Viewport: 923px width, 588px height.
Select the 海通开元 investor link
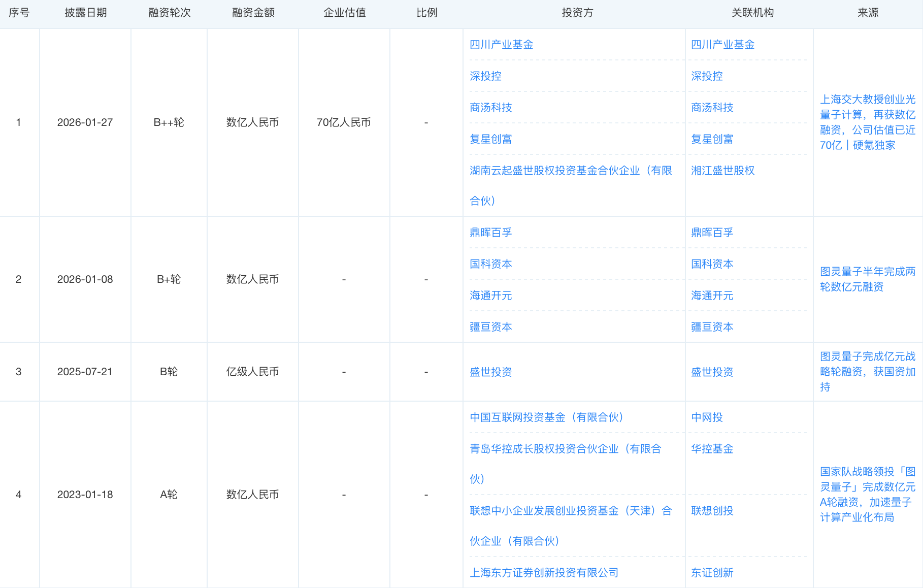click(x=490, y=296)
